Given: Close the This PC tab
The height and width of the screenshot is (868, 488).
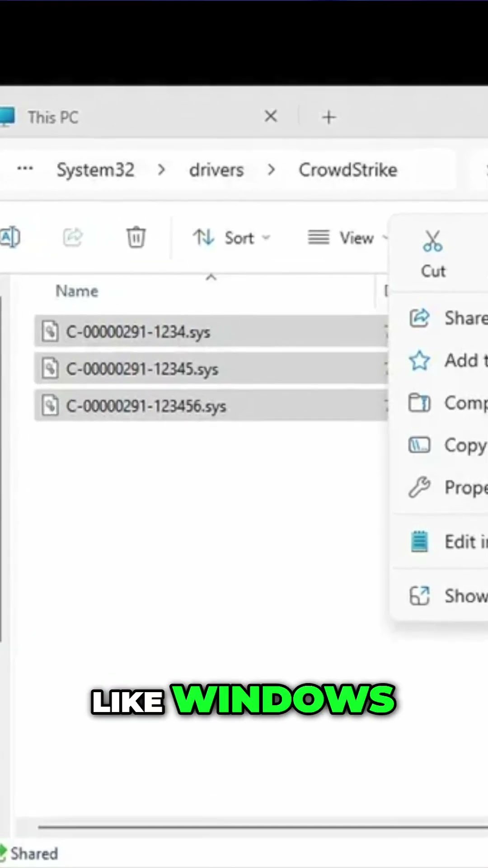Looking at the screenshot, I should pos(271,117).
